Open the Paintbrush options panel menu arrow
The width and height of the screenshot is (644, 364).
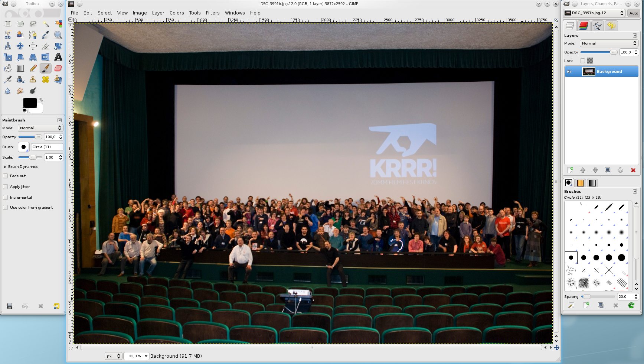59,120
